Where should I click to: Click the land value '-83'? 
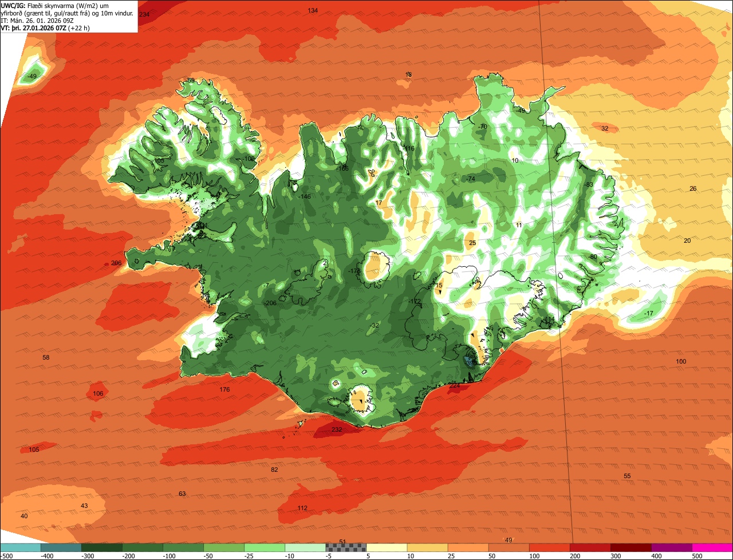click(x=588, y=184)
